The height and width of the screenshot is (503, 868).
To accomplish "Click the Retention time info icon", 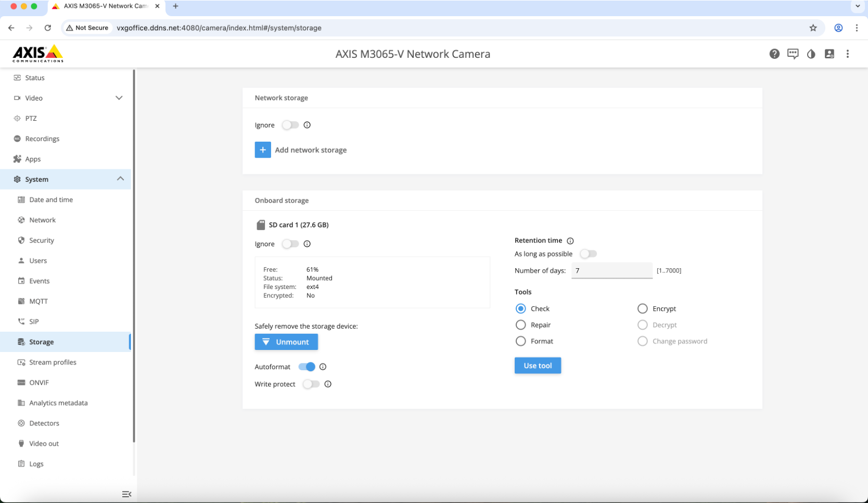I will tap(570, 241).
